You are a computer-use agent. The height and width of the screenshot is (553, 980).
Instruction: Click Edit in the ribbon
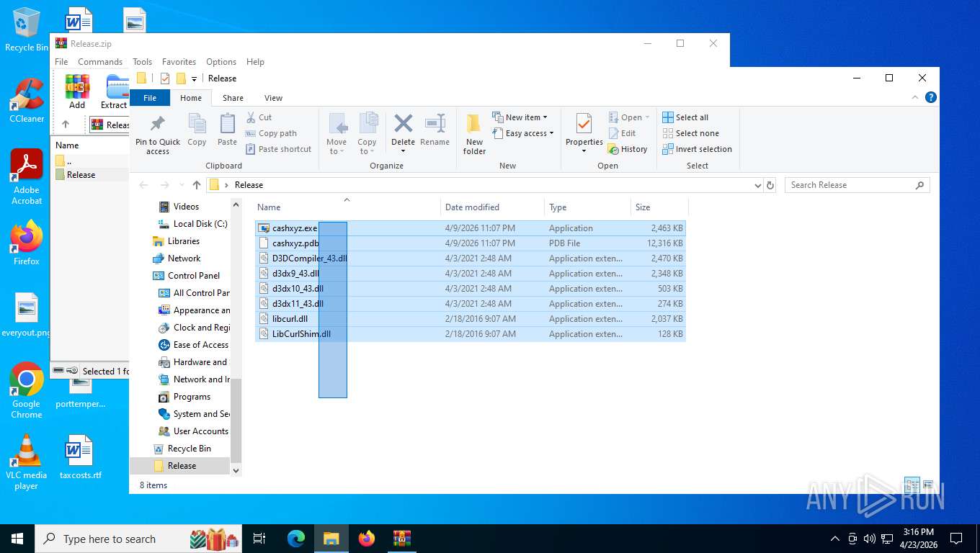[x=622, y=133]
